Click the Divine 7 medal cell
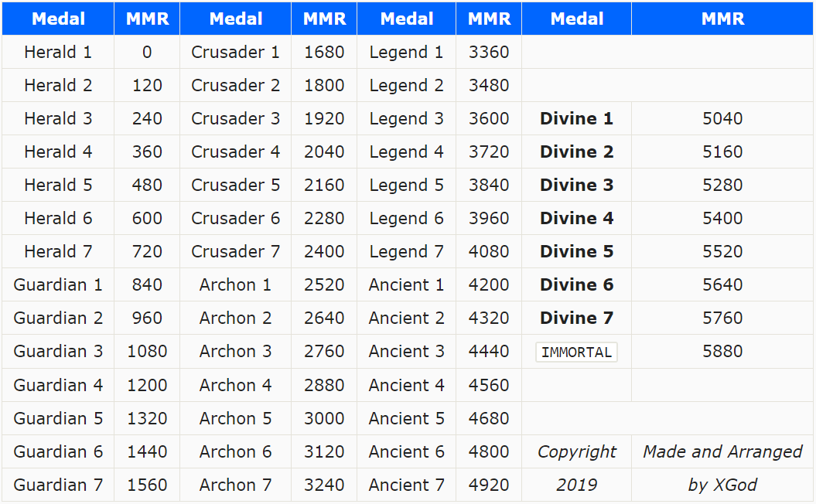The width and height of the screenshot is (816, 504). 576,318
